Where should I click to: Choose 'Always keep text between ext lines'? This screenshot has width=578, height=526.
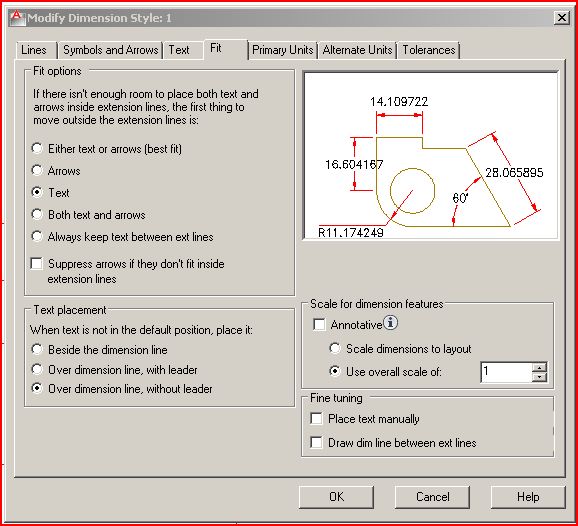[x=37, y=236]
